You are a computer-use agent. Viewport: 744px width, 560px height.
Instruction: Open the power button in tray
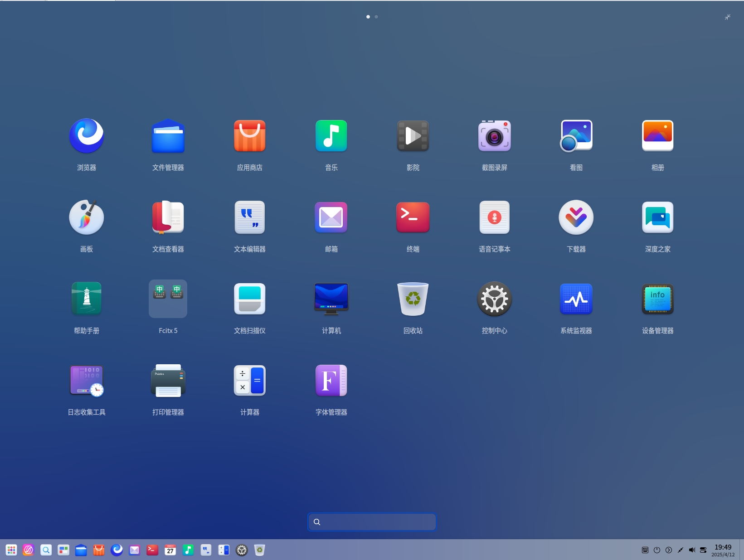click(657, 550)
